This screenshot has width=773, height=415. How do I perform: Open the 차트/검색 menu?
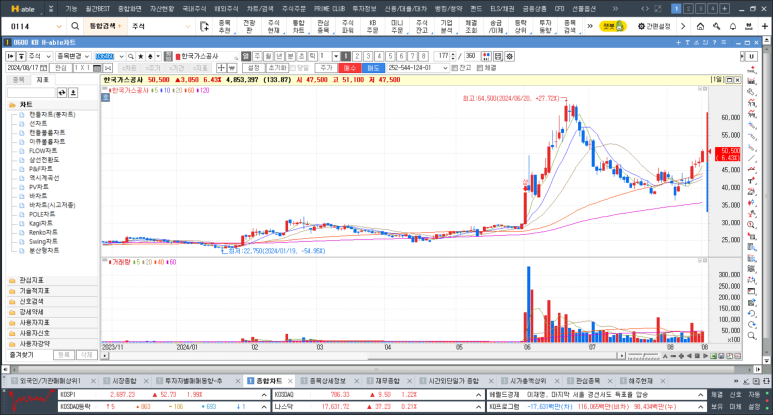tap(260, 9)
